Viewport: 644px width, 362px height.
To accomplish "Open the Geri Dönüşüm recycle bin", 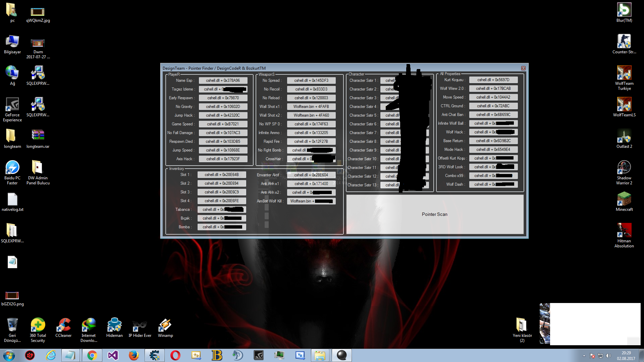I will click(12, 330).
